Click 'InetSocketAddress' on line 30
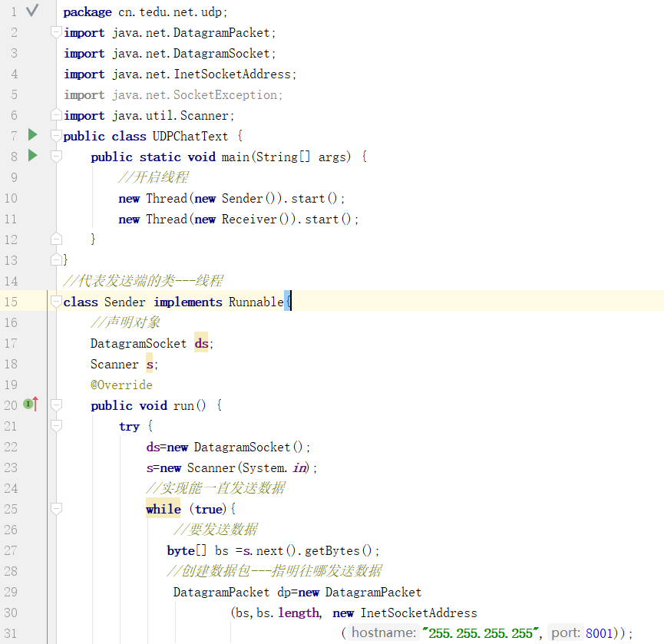Image resolution: width=664 pixels, height=644 pixels. point(419,613)
